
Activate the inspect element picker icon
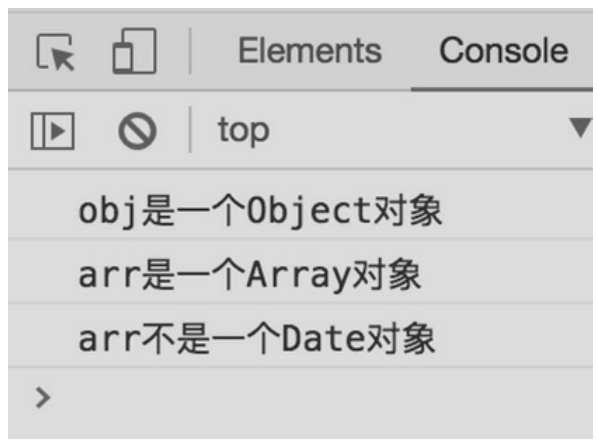(x=55, y=52)
